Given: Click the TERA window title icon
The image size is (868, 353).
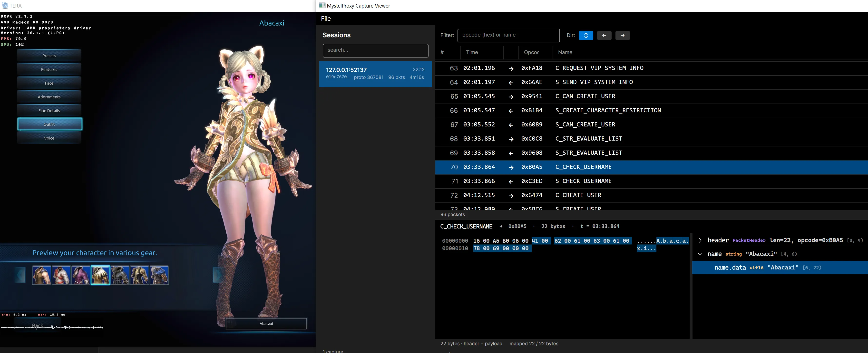Looking at the screenshot, I should [x=5, y=6].
